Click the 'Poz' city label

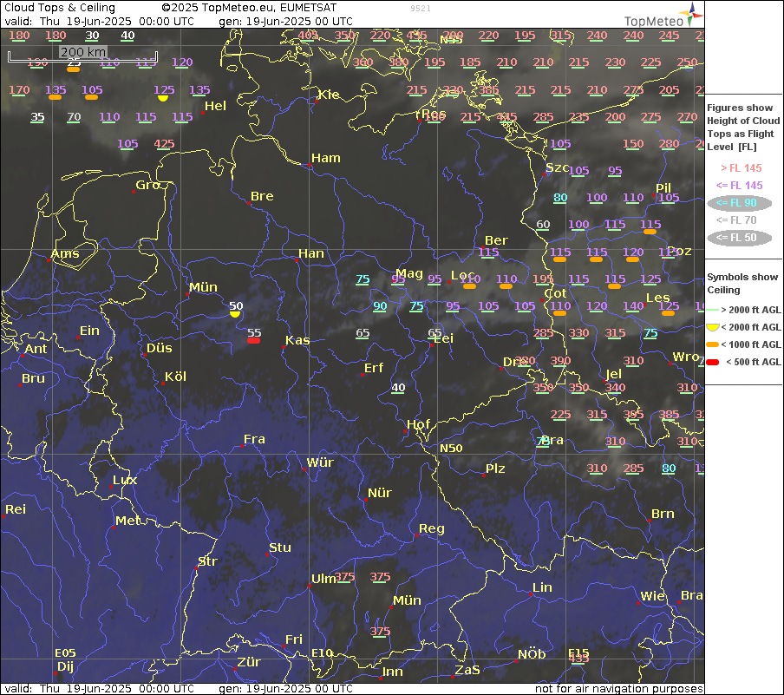tap(680, 251)
